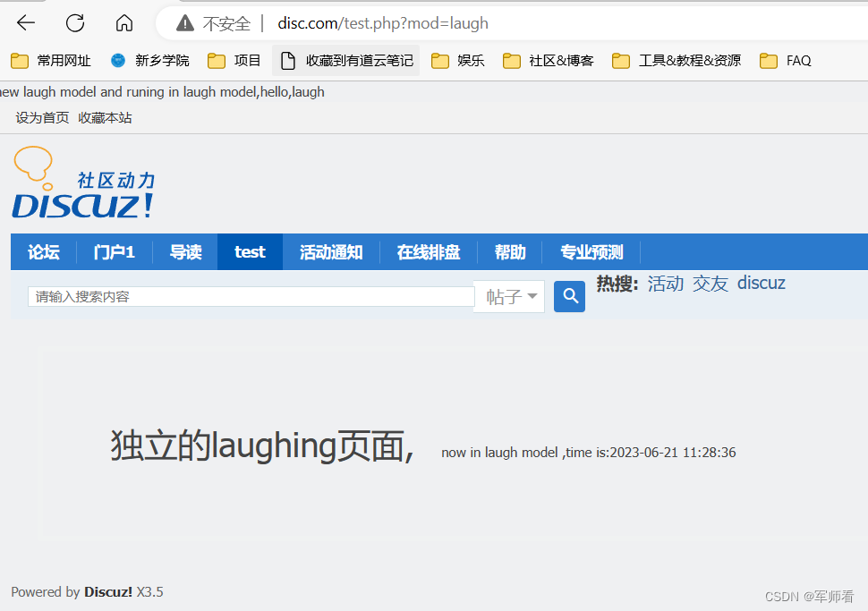Switch to the test navigation tab
This screenshot has height=611, width=868.
[250, 251]
